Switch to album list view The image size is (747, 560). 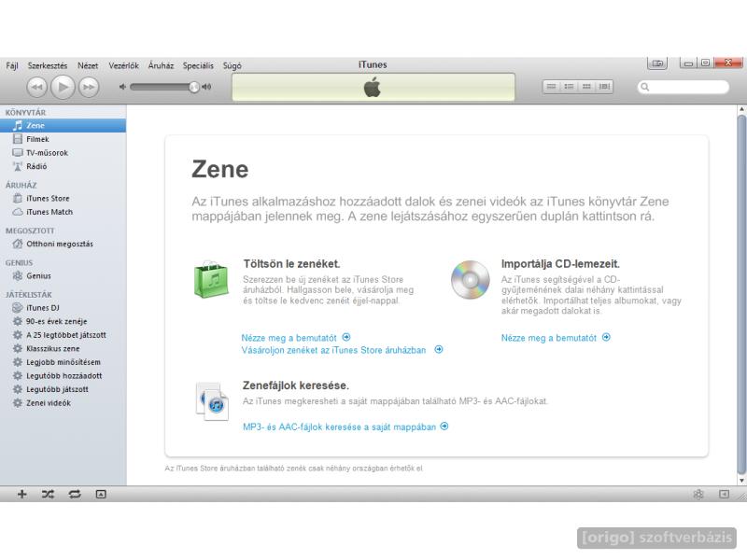click(569, 87)
